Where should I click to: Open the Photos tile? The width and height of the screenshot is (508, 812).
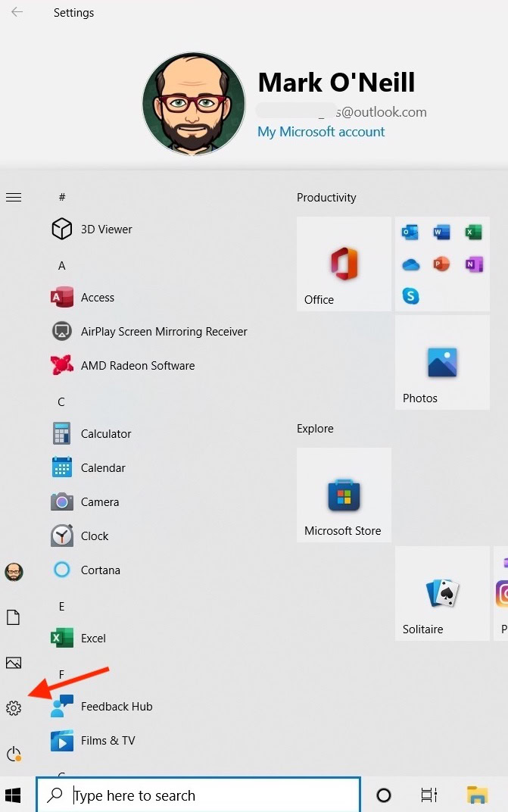tap(442, 362)
